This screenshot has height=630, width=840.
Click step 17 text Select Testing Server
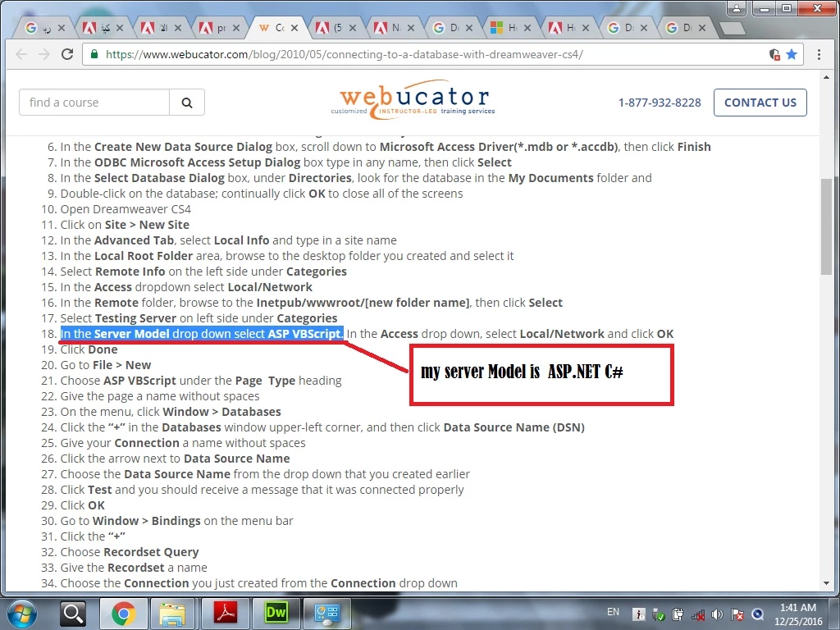tap(118, 318)
